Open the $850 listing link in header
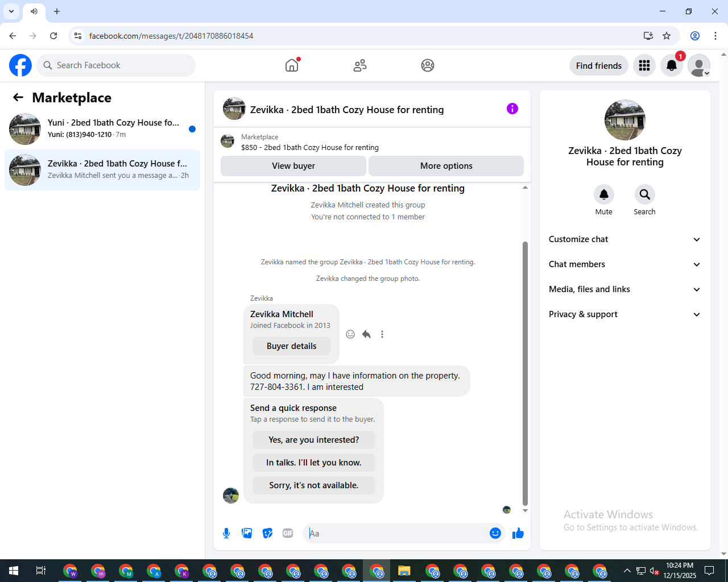Viewport: 728px width, 582px height. (x=309, y=147)
